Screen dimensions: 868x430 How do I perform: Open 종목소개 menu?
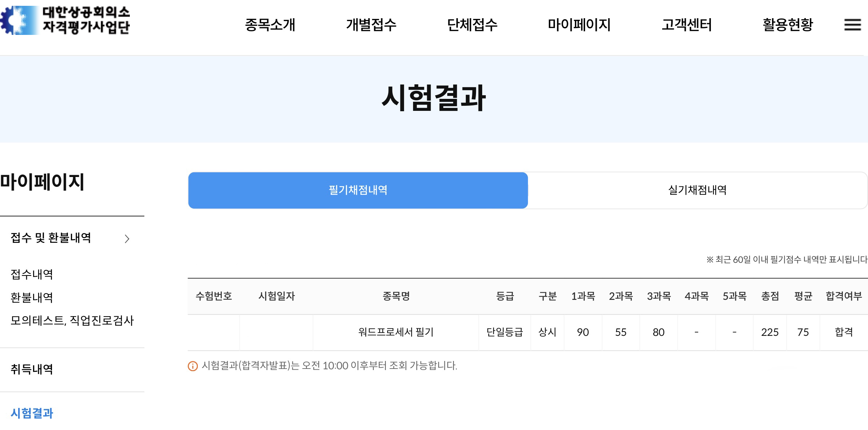pyautogui.click(x=270, y=25)
